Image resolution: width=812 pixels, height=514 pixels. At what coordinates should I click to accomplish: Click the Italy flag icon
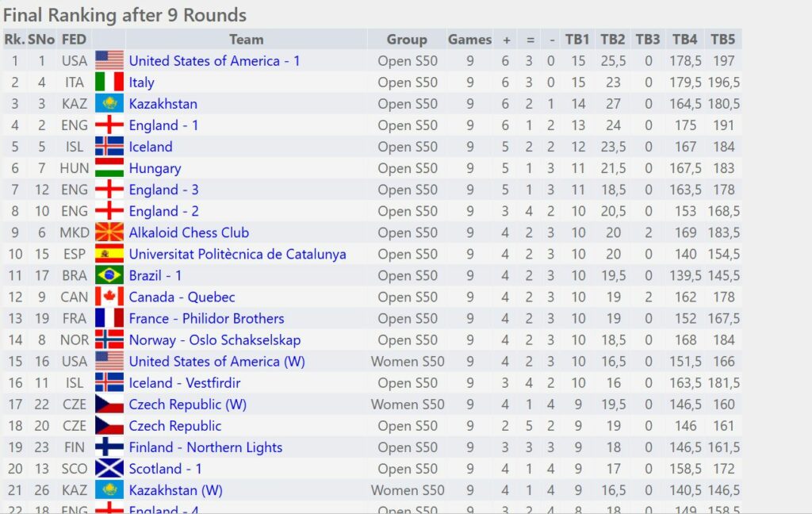click(x=109, y=82)
